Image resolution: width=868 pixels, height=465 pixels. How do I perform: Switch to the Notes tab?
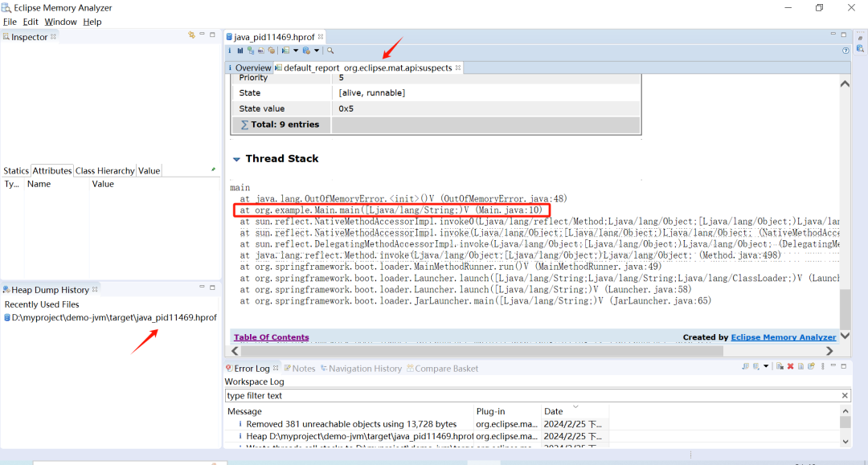300,369
